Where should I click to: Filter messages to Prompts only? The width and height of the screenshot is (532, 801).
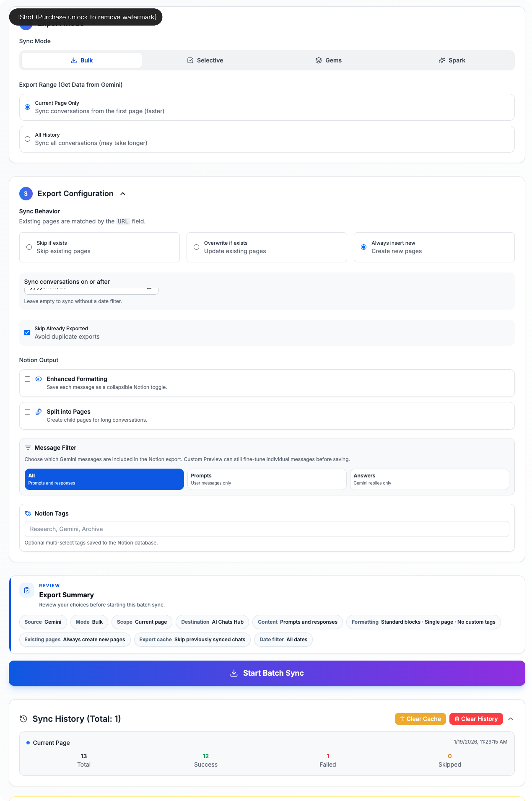(267, 479)
